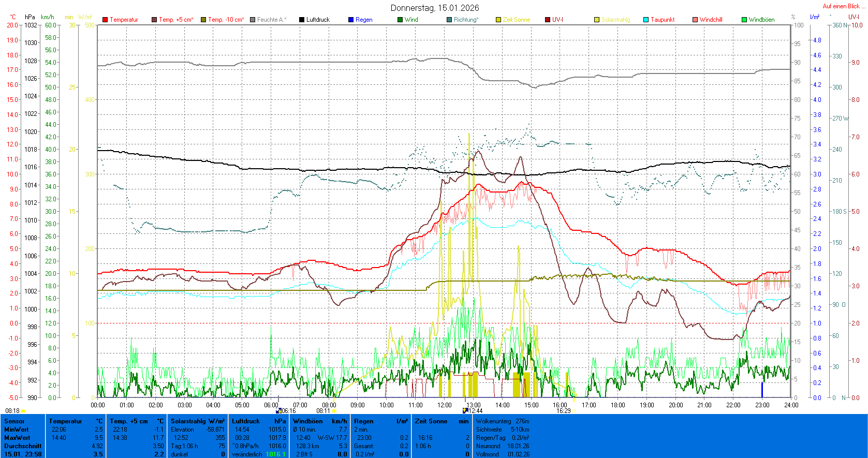Click the date title Donnerstag, 15.01.2026

(434, 8)
